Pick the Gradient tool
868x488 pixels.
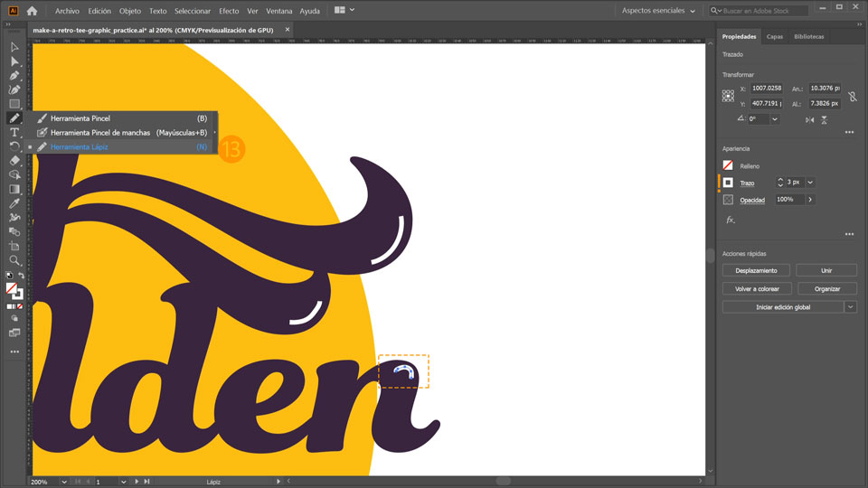[14, 189]
